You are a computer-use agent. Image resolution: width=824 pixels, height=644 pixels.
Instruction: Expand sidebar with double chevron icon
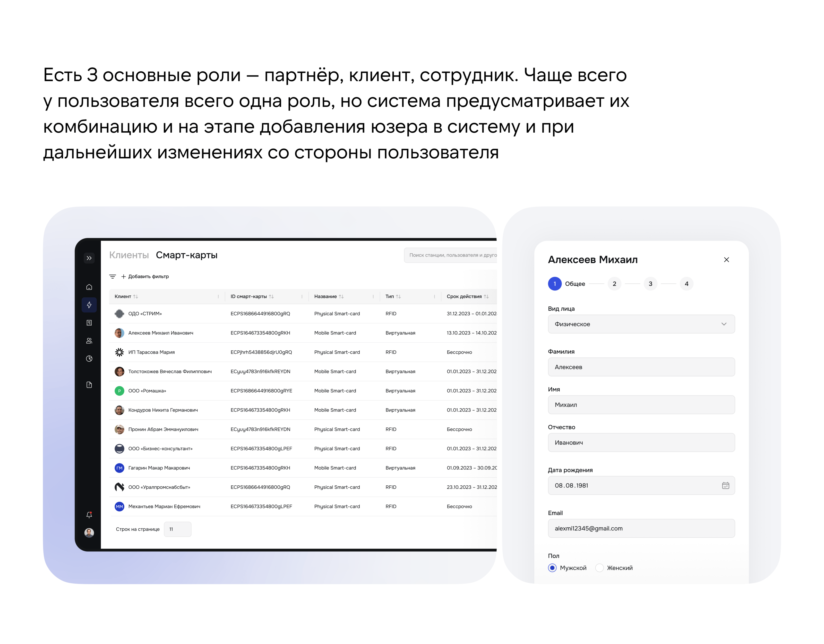click(x=89, y=258)
